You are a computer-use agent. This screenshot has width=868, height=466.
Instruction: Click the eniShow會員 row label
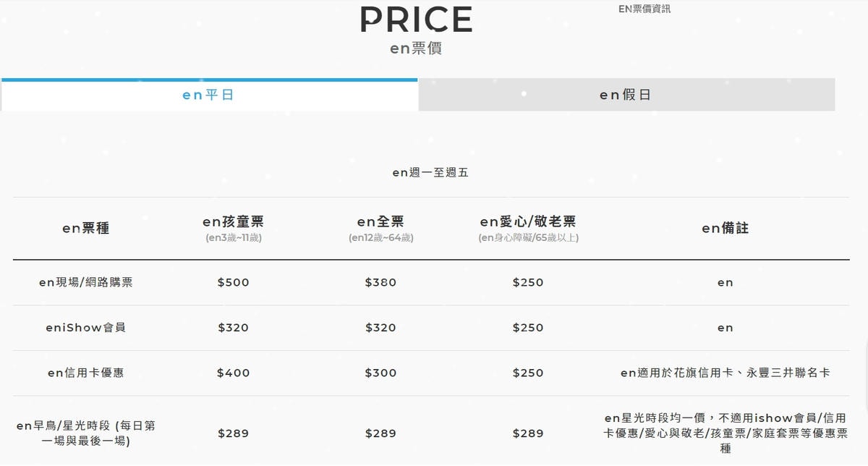(x=85, y=327)
